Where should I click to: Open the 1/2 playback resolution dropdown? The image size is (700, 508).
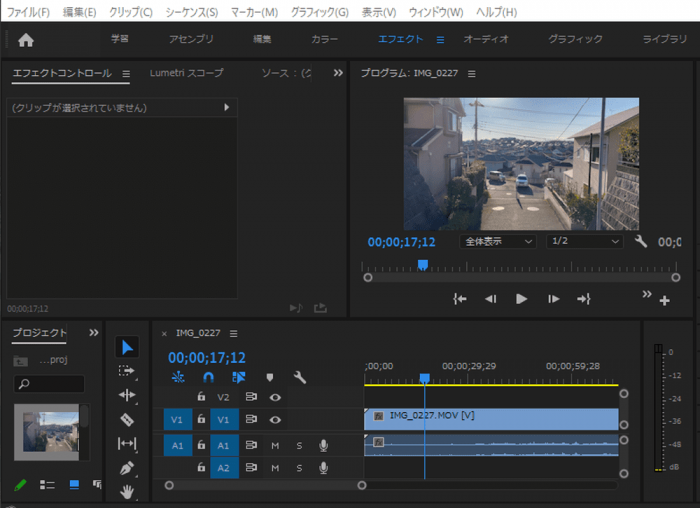tap(584, 242)
